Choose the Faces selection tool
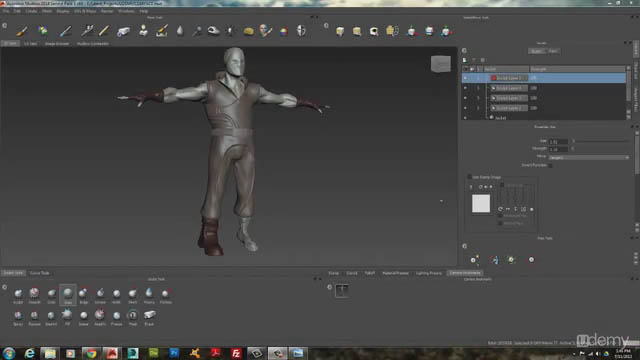This screenshot has height=360, width=640. 340,31
